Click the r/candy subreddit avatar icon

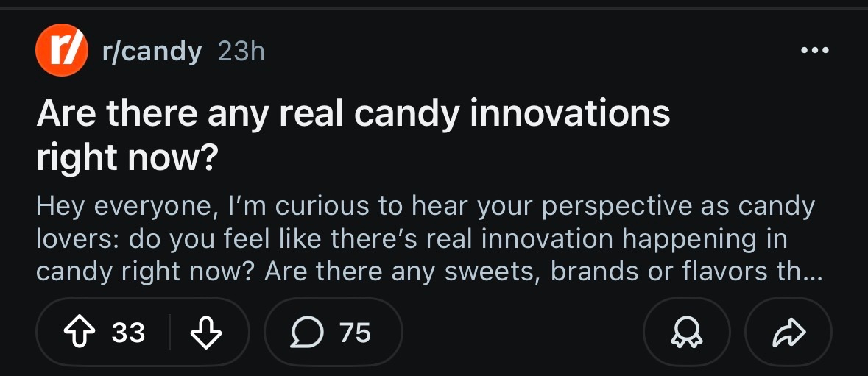(x=60, y=51)
